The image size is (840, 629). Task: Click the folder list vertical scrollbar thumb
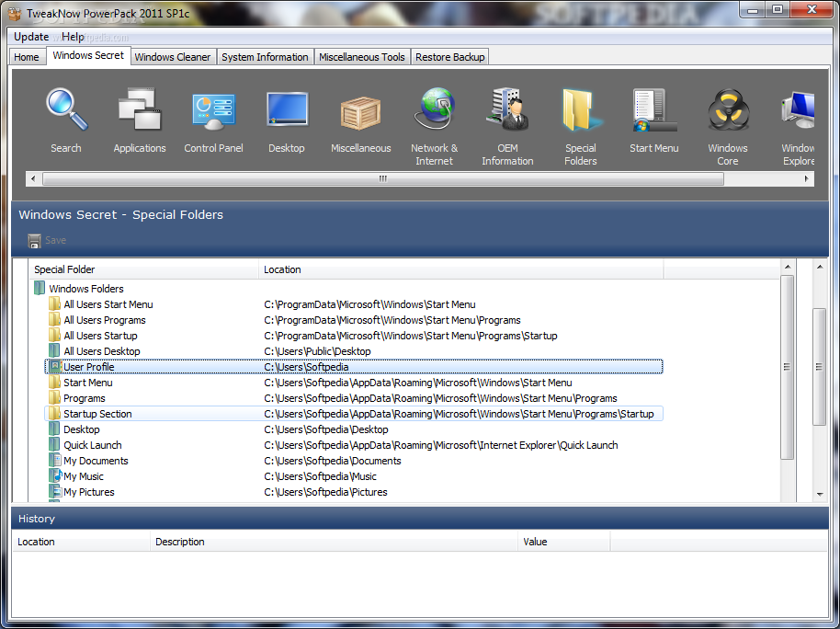pyautogui.click(x=787, y=367)
